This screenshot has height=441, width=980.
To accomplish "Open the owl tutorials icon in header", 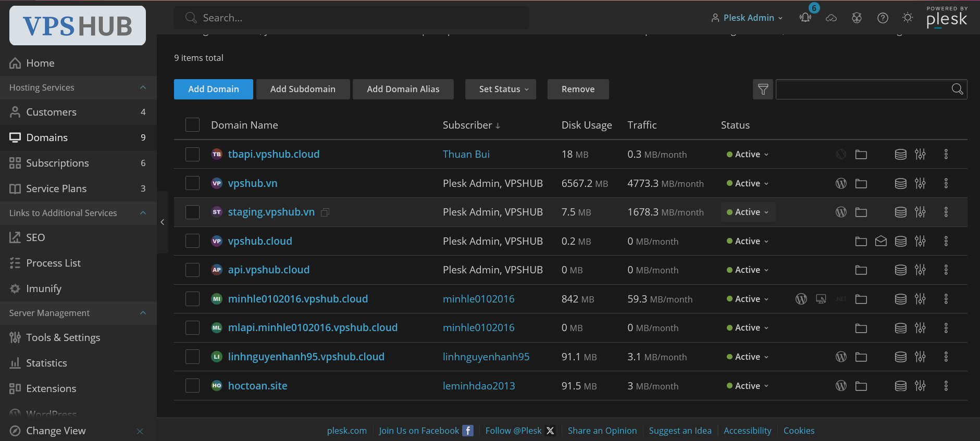I will pyautogui.click(x=857, y=18).
